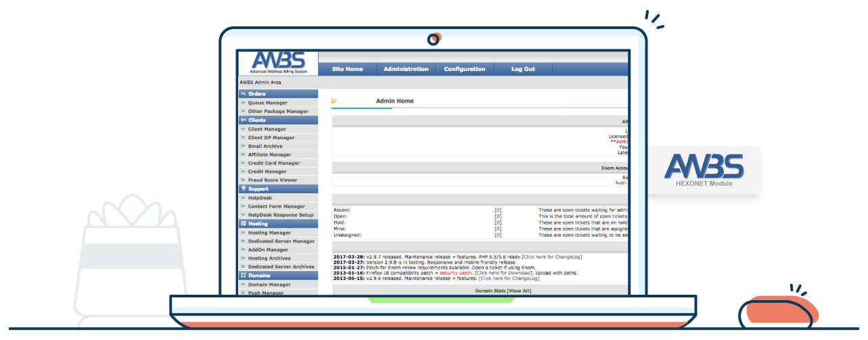
Task: Select Credit Card Manager in sidebar
Action: point(273,163)
